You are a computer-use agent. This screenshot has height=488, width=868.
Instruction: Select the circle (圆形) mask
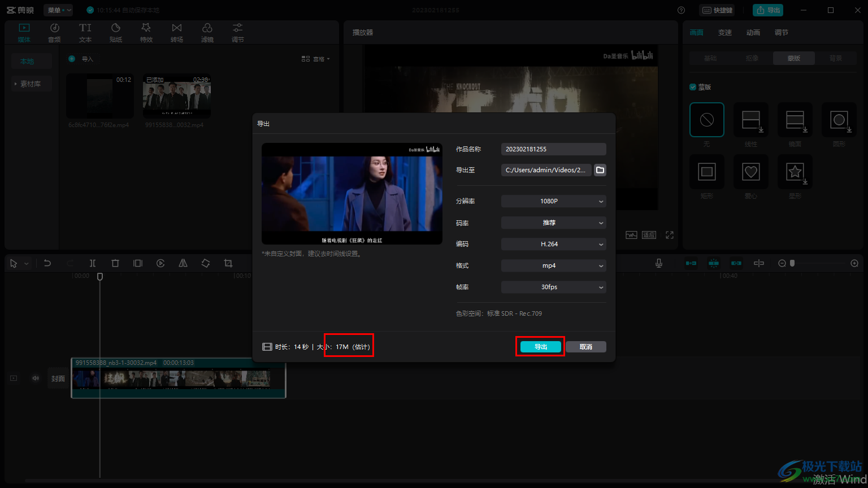pyautogui.click(x=839, y=120)
